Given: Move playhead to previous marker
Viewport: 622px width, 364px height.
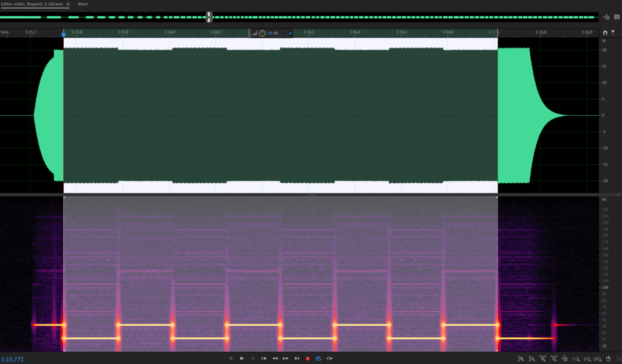Looking at the screenshot, I should (264, 359).
